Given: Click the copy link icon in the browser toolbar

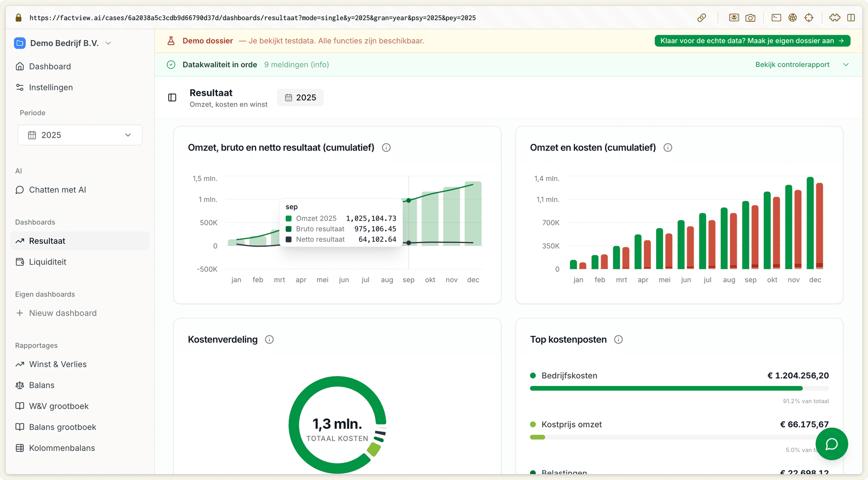Looking at the screenshot, I should (702, 18).
